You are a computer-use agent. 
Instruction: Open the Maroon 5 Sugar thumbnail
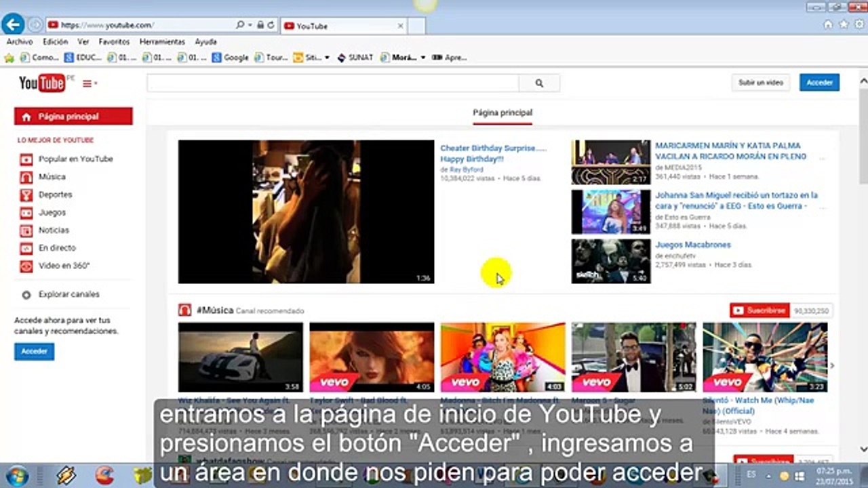click(633, 357)
